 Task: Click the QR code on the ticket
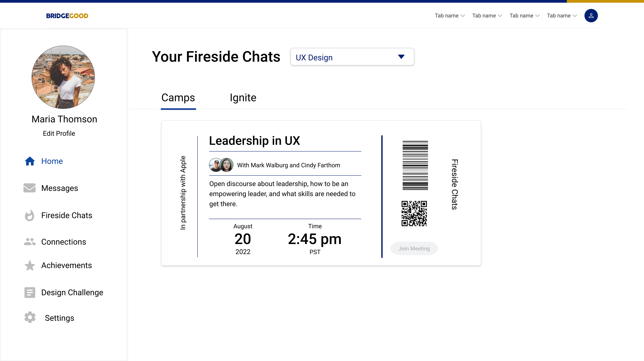click(x=414, y=213)
